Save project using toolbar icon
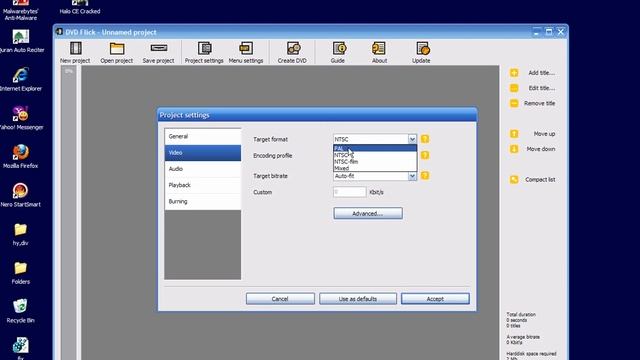This screenshot has width=640, height=360. (x=159, y=48)
